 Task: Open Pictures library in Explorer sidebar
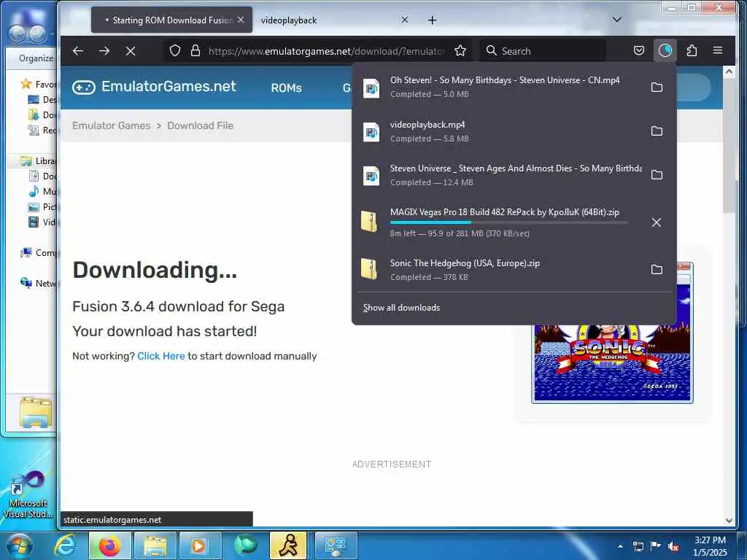(42, 206)
